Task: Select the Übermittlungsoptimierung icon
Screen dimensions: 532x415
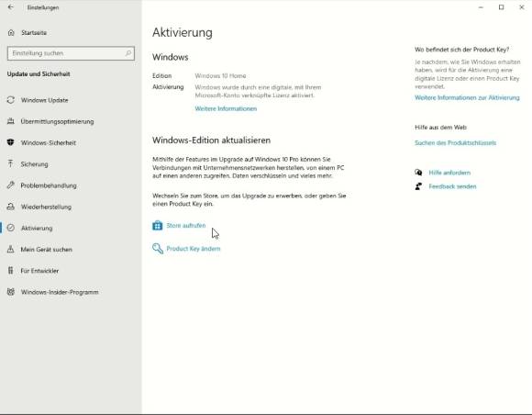Action: click(11, 121)
